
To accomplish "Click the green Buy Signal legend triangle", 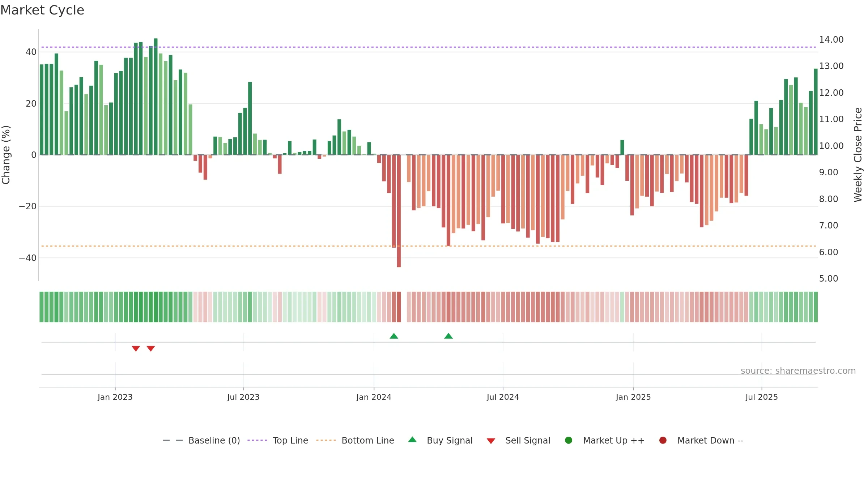I will 412,440.
